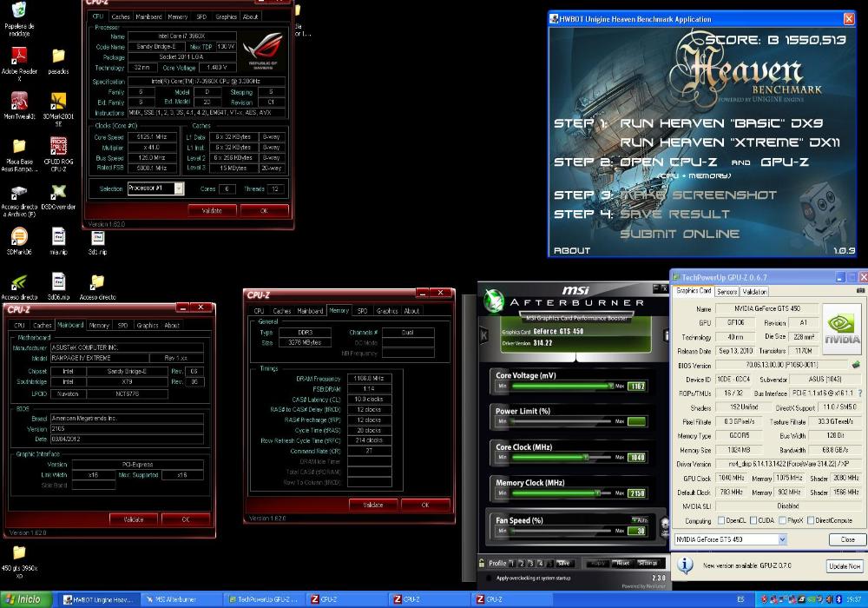Click the ROG logo in CPU-Z CPU tab
The height and width of the screenshot is (608, 868).
coord(263,51)
